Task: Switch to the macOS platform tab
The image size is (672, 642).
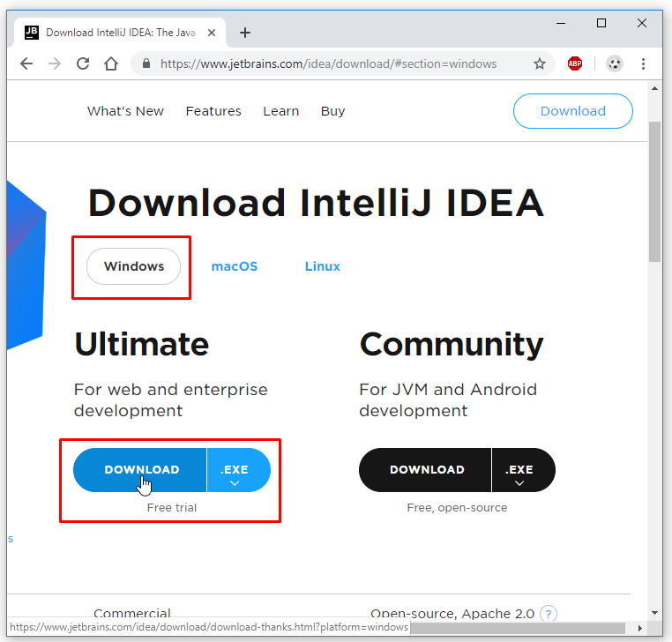Action: click(x=235, y=266)
